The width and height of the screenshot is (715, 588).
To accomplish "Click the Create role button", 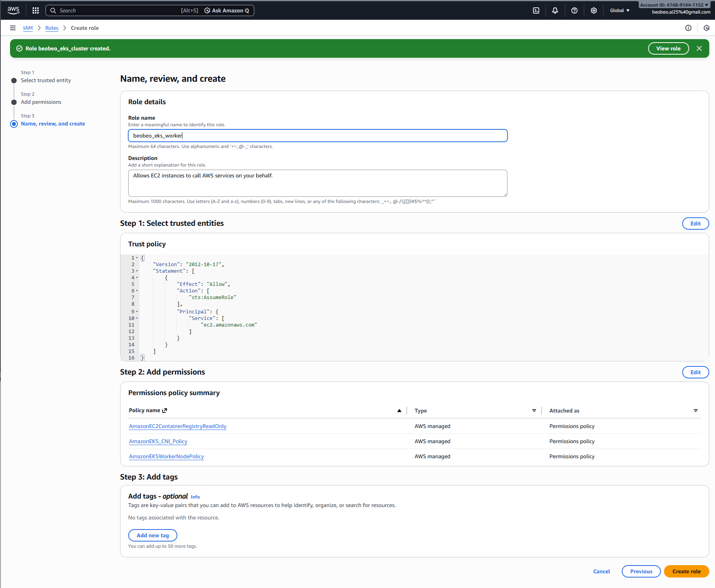I will point(686,571).
